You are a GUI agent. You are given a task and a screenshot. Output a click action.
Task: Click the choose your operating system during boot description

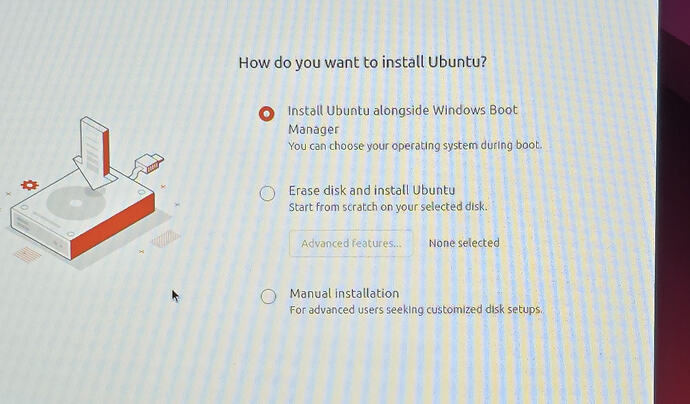point(415,145)
